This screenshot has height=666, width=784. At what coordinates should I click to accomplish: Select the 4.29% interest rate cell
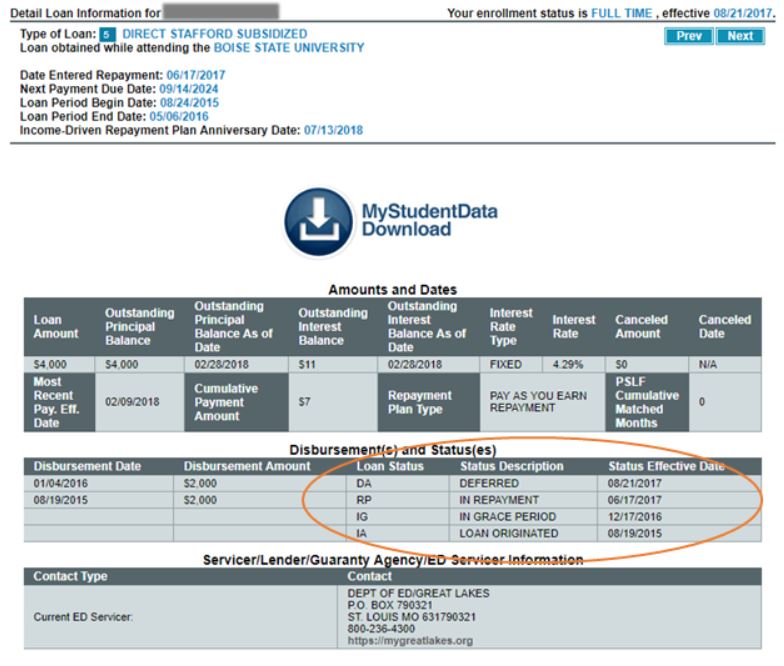[574, 364]
